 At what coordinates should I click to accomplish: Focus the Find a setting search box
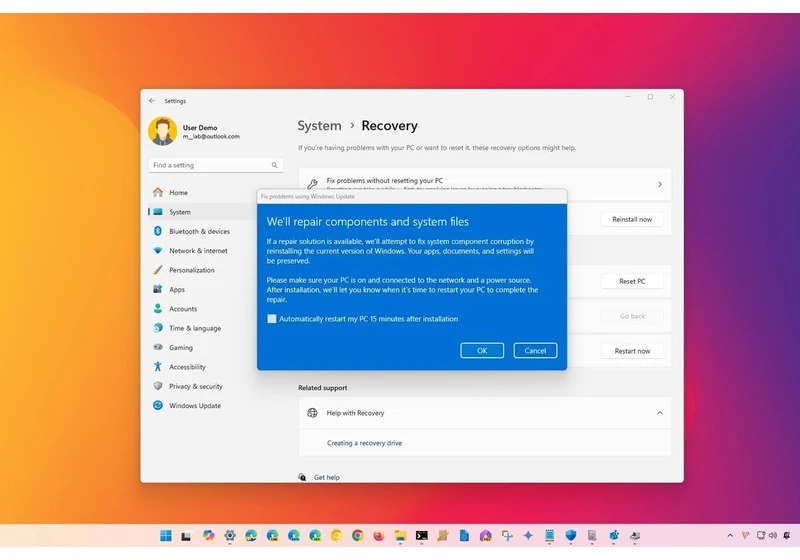tap(216, 165)
